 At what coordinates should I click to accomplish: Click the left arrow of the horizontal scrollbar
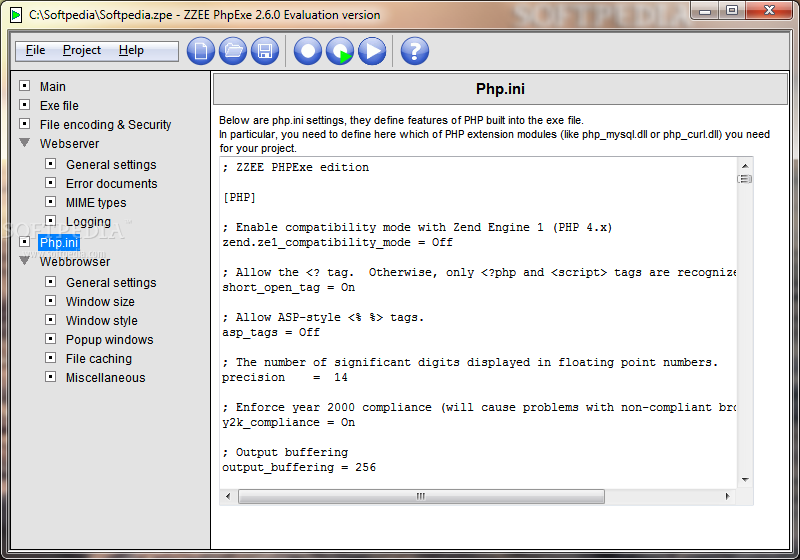coord(228,496)
